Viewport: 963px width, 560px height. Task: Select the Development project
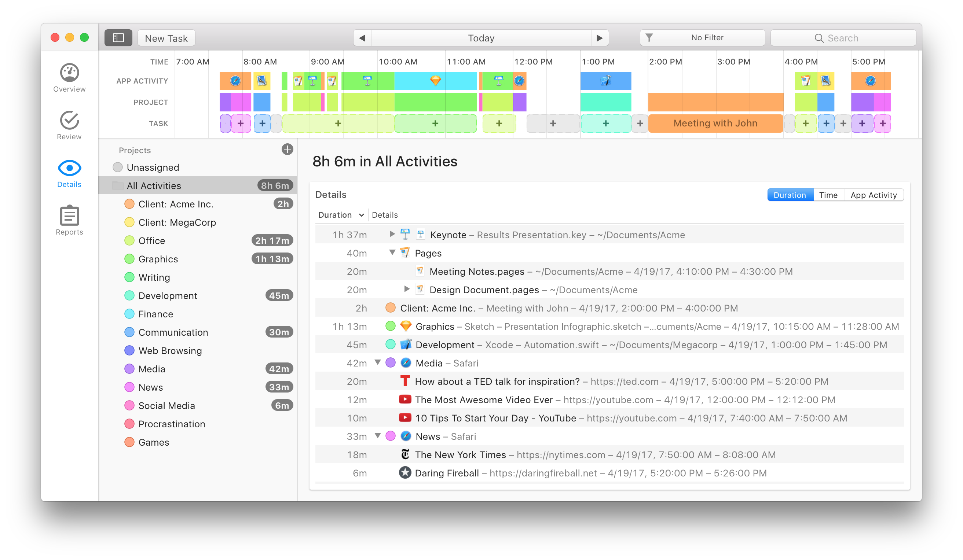coord(198,296)
